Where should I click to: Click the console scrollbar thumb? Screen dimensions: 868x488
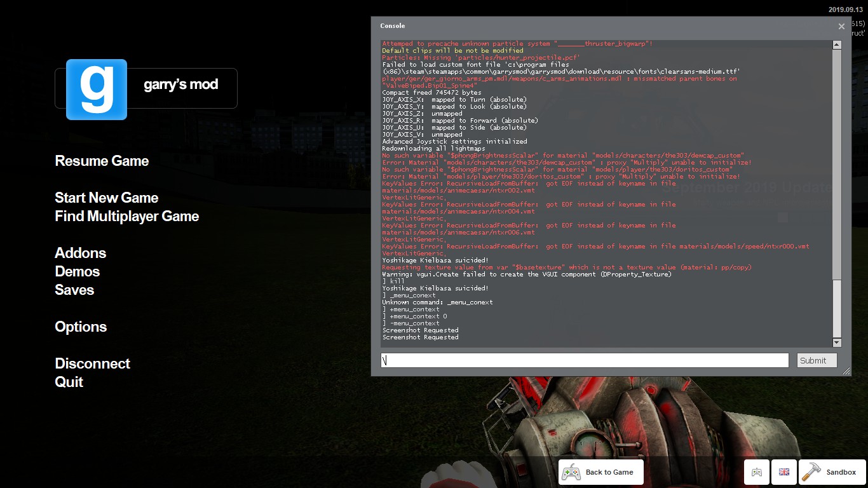click(837, 309)
